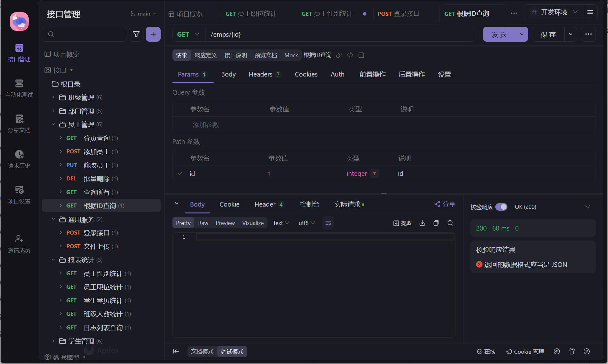Copy the response content
The width and height of the screenshot is (608, 364).
point(436,223)
